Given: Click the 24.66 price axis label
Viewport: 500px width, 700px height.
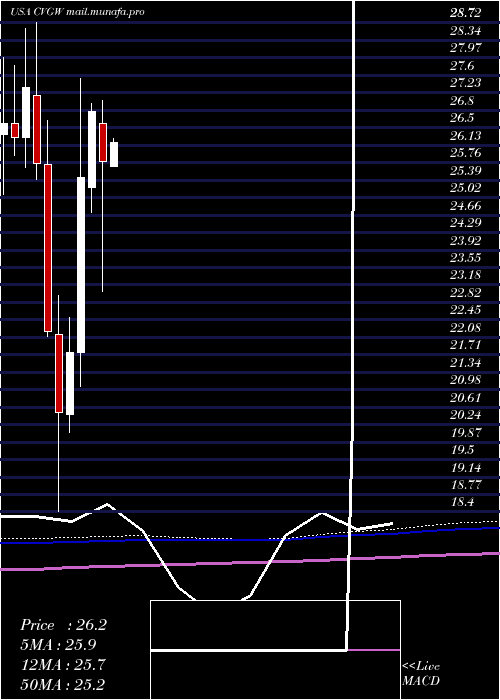Looking at the screenshot, I should click(466, 206).
